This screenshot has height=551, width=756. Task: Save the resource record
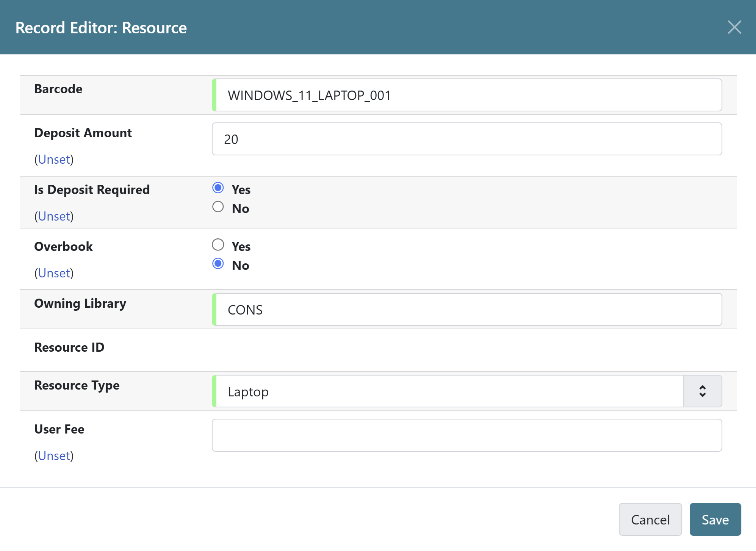coord(715,520)
